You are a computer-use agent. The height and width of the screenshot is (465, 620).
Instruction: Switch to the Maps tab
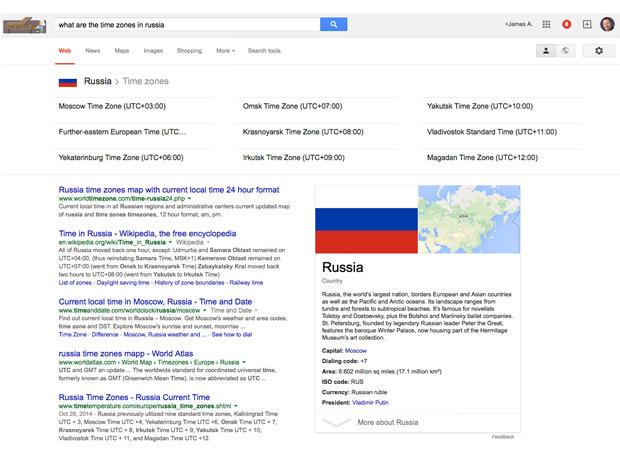pos(122,51)
